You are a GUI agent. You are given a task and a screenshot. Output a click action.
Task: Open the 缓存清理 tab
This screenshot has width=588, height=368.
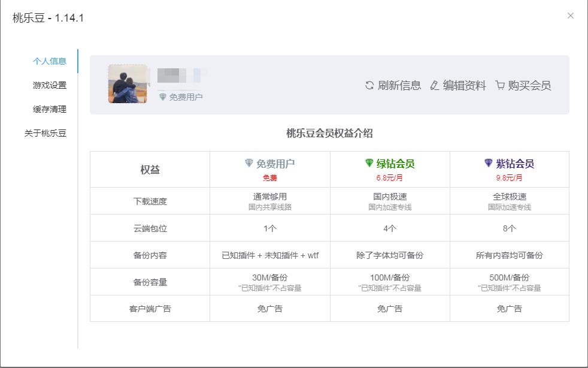tap(50, 109)
